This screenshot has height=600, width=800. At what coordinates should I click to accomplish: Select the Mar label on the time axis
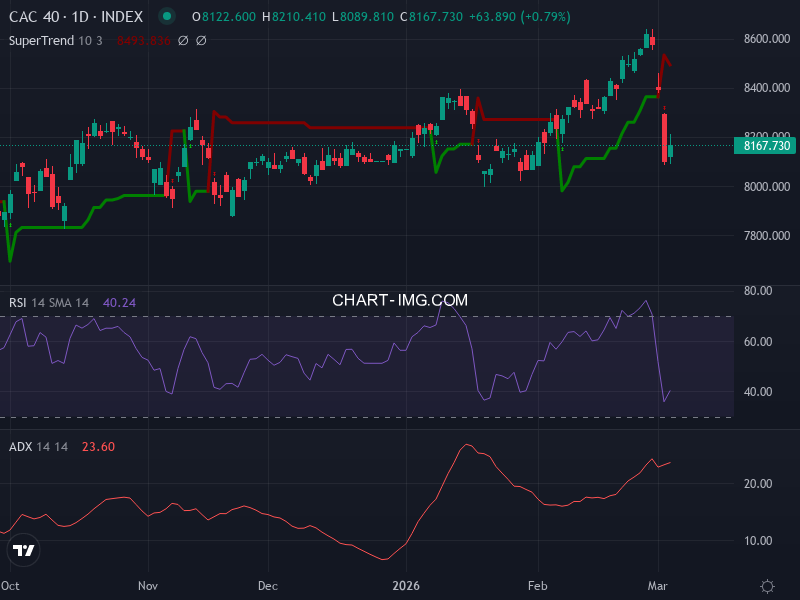coord(658,587)
